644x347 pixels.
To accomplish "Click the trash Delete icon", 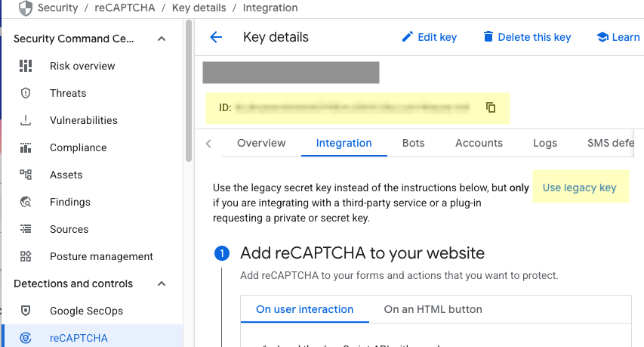I will [488, 36].
